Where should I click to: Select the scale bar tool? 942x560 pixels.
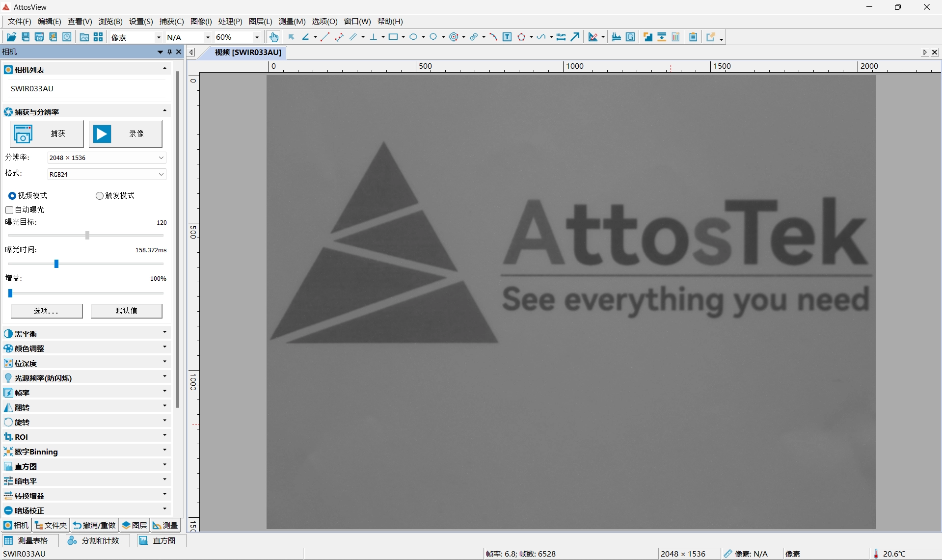point(561,37)
